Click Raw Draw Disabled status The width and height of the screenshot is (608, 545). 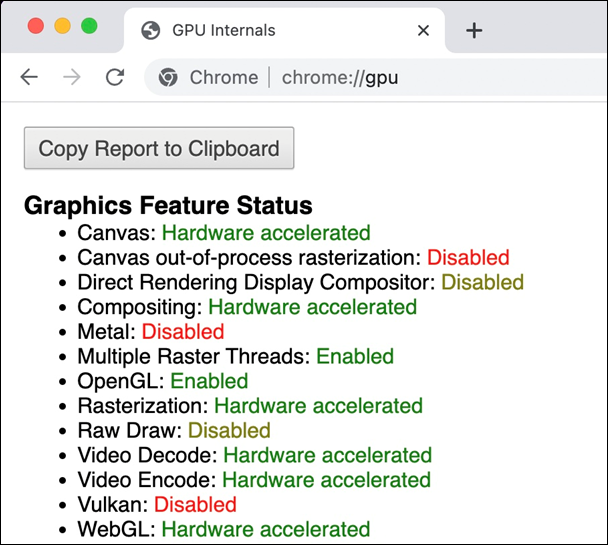click(x=229, y=431)
